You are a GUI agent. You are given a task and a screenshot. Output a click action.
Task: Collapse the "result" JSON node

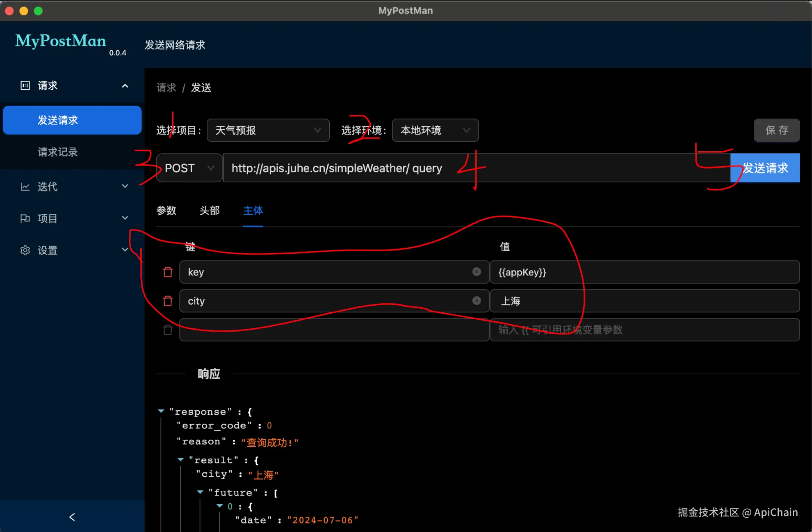tap(180, 460)
